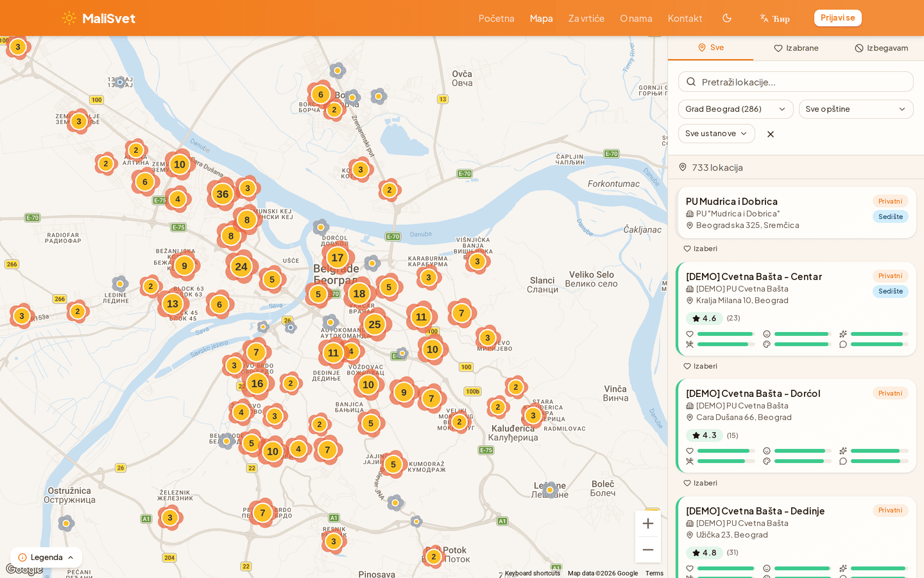
Task: Expand the Legenda panel
Action: 46,557
